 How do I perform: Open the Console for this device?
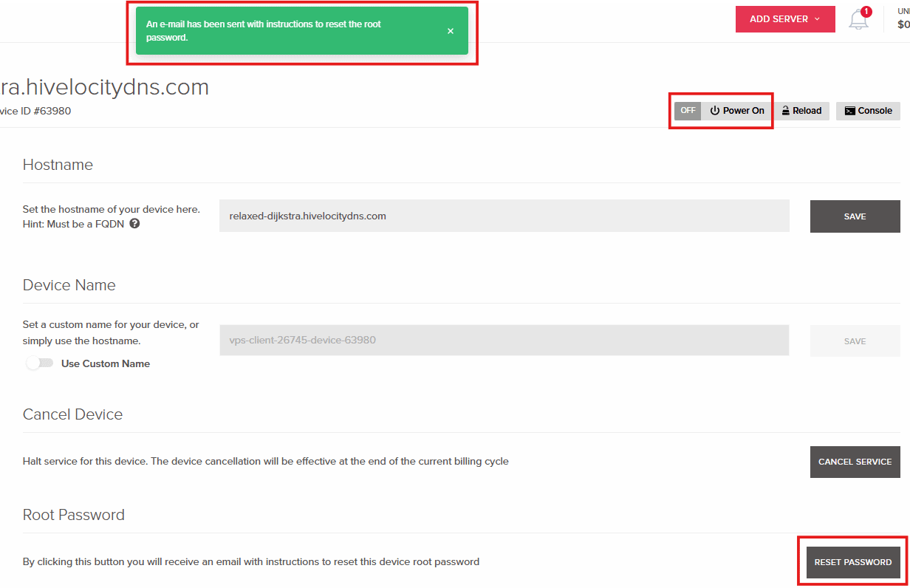pyautogui.click(x=868, y=111)
